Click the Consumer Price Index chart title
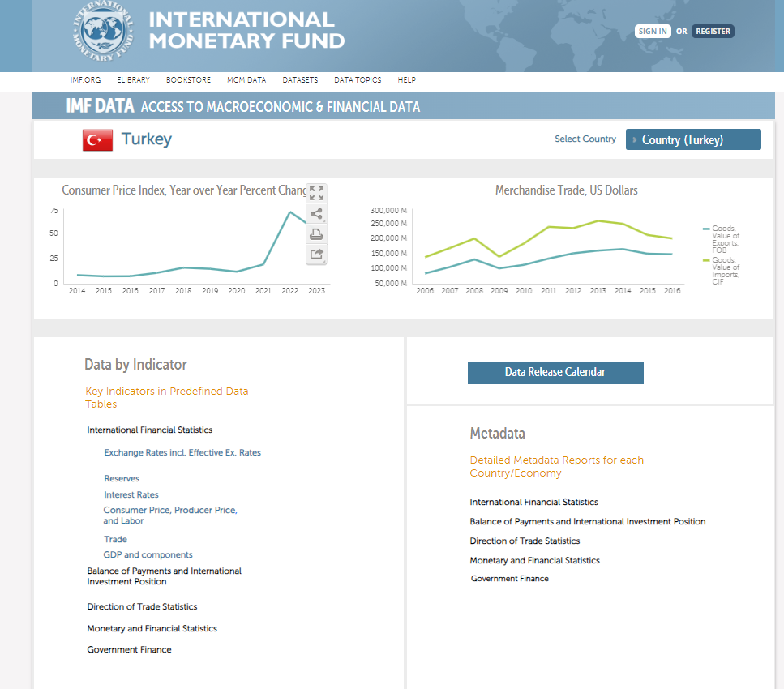 click(x=184, y=190)
